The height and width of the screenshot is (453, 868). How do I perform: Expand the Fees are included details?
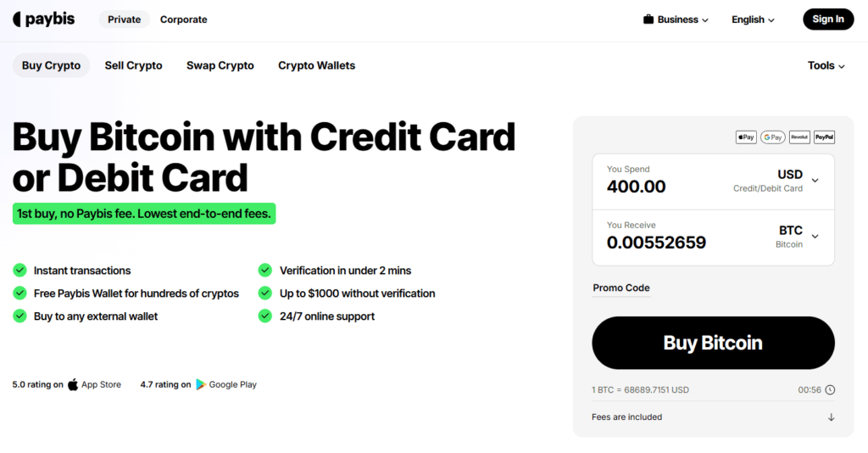831,417
